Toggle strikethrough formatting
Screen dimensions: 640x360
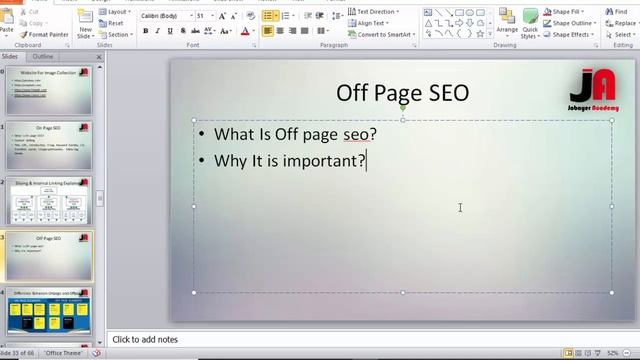click(196, 31)
